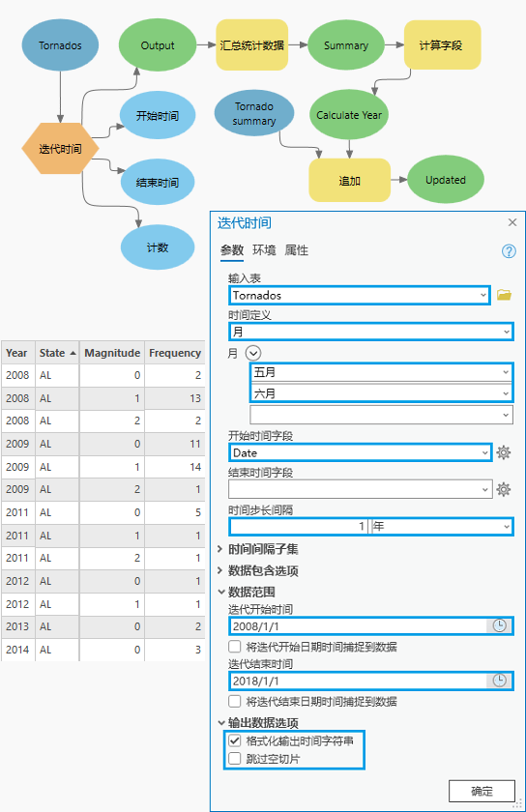The image size is (526, 812).
Task: Click the gear icon beside the Date field
Action: pos(503,452)
